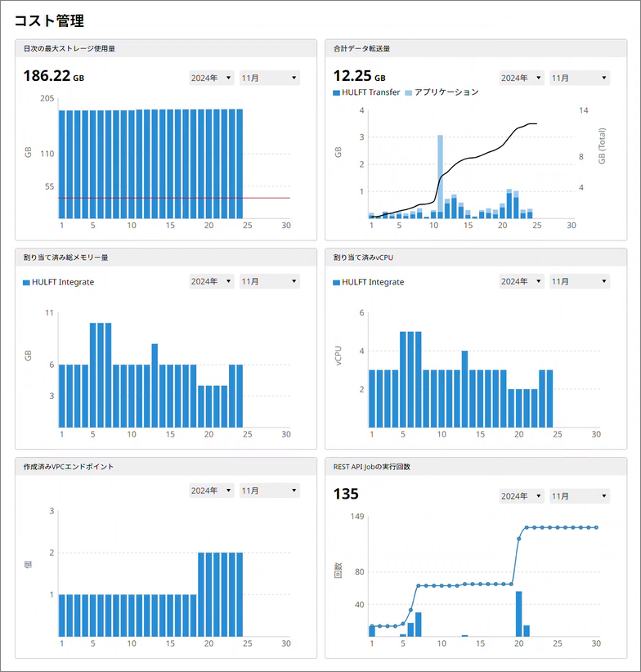Click the コスト管理 page heading
The width and height of the screenshot is (641, 672).
coord(49,20)
